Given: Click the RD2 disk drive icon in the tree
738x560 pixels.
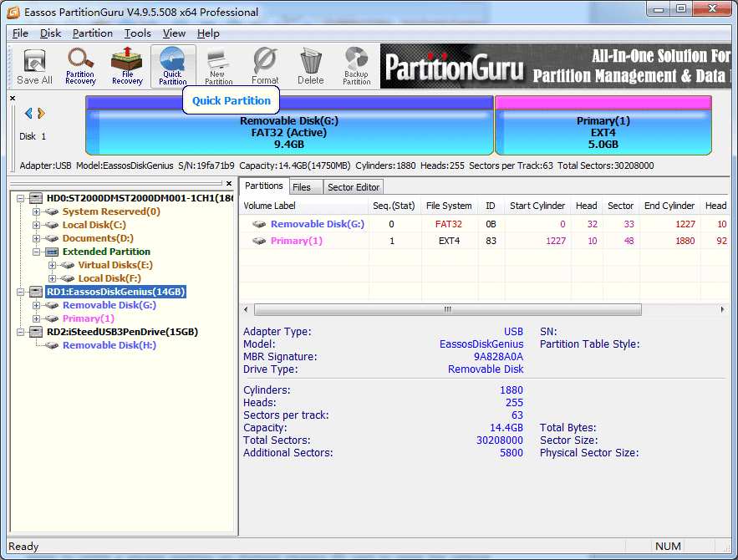Looking at the screenshot, I should pos(36,332).
